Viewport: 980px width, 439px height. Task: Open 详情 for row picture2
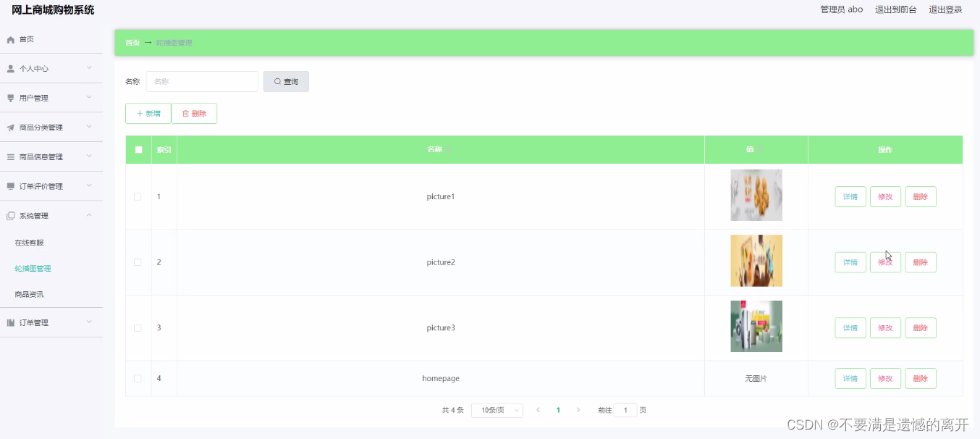850,262
